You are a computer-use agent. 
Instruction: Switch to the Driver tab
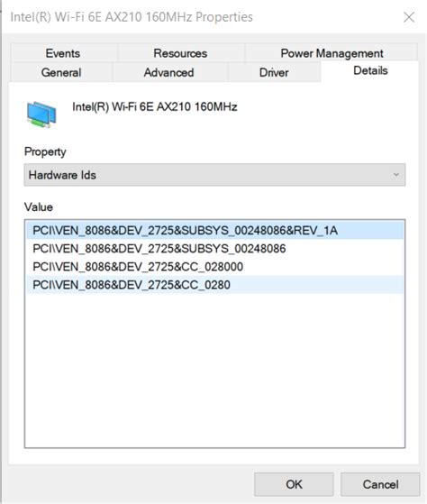click(x=274, y=72)
